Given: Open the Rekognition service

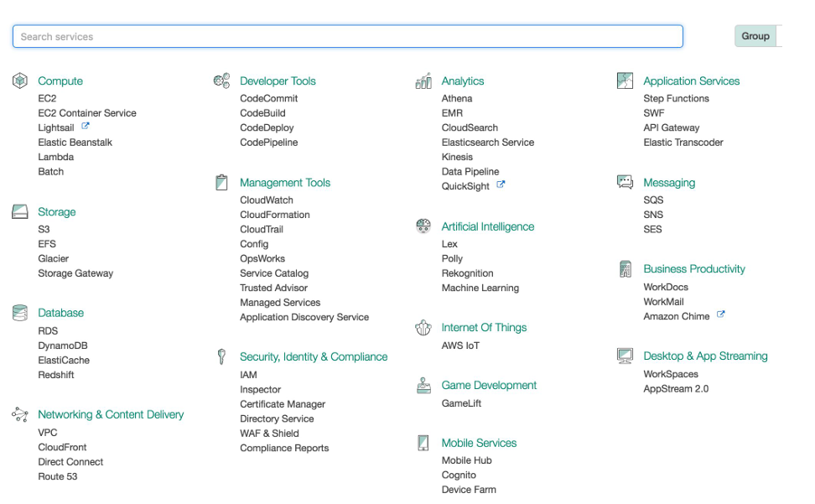Looking at the screenshot, I should [x=467, y=273].
